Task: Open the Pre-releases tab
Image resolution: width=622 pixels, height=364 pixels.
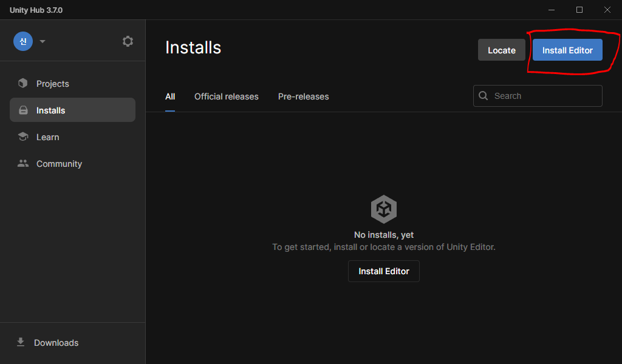Action: pos(303,96)
